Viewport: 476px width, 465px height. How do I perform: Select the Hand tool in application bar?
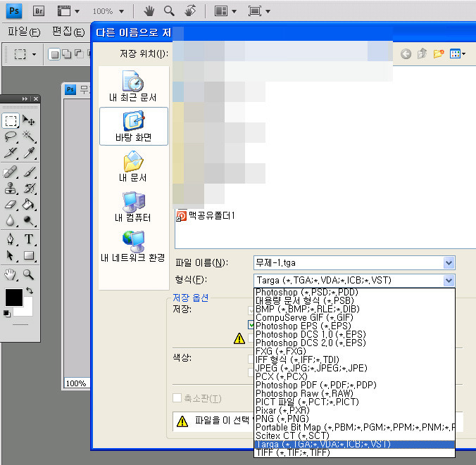coord(149,11)
